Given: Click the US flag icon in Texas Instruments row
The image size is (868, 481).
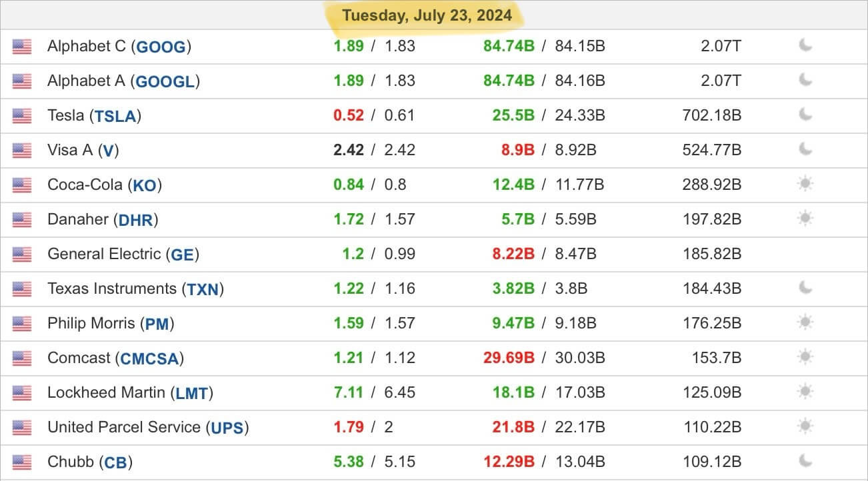Looking at the screenshot, I should click(x=22, y=289).
